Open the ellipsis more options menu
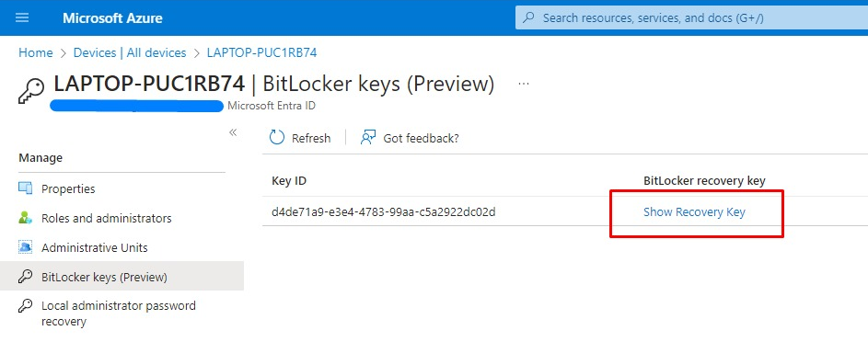This screenshot has width=868, height=342. tap(523, 84)
